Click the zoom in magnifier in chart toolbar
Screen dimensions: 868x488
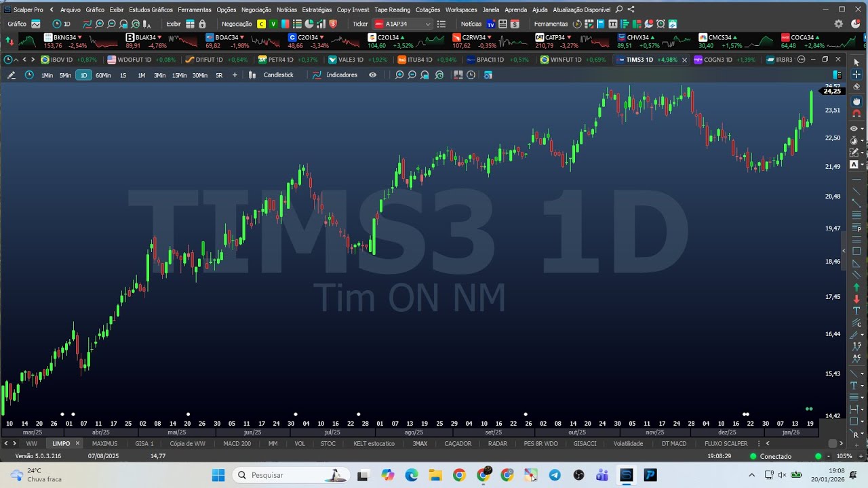(399, 75)
